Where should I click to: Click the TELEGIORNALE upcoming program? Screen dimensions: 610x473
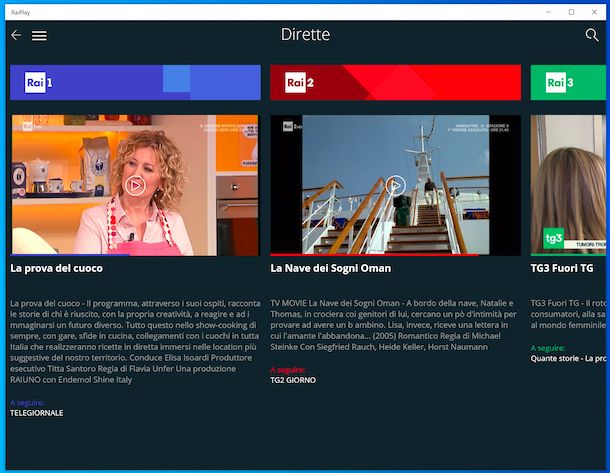click(37, 413)
